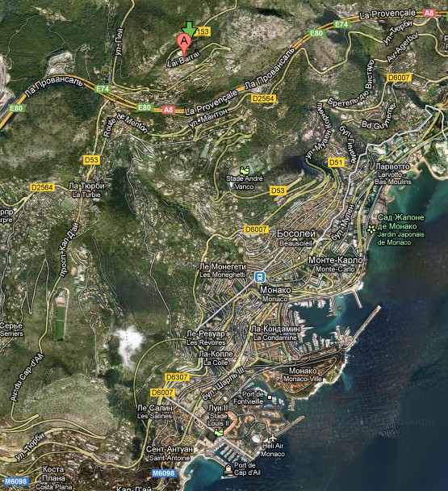The image size is (448, 491).
Task: Click the Port de Cap d'Ail icon
Action: coord(228,469)
